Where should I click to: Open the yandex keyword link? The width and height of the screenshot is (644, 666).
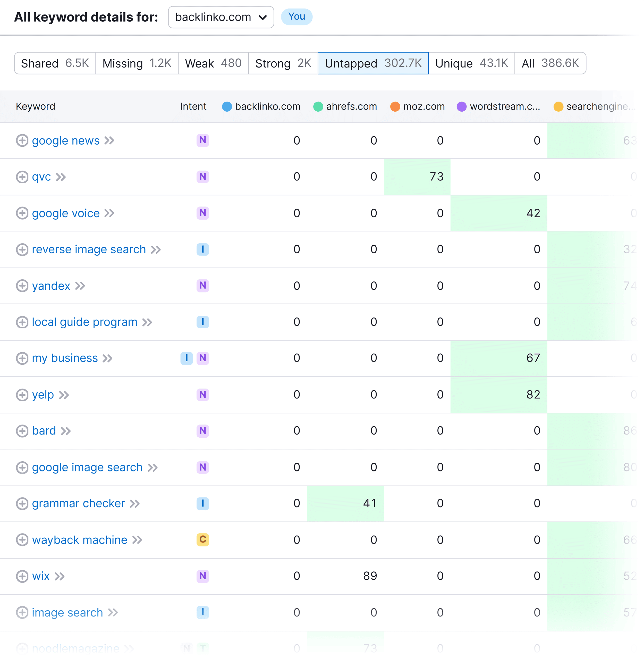(51, 286)
